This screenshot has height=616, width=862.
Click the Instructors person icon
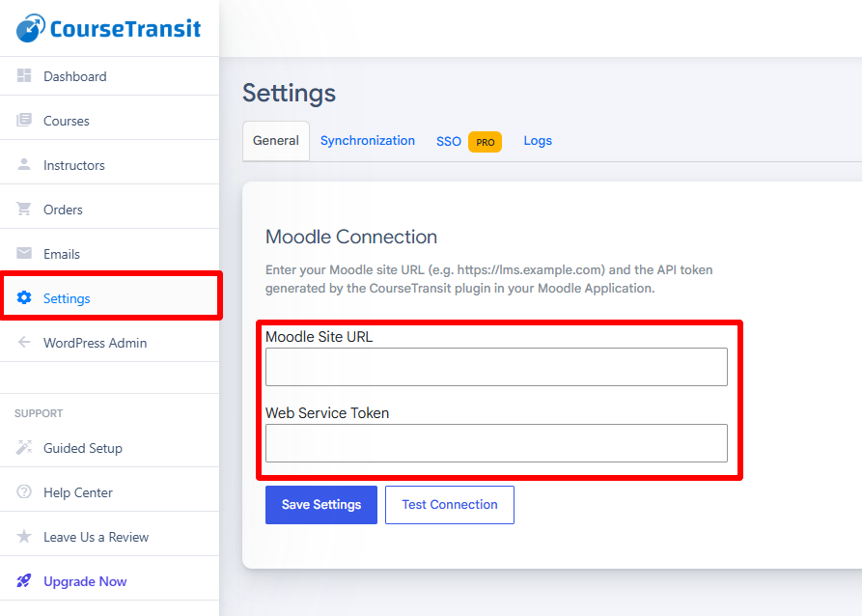(24, 164)
